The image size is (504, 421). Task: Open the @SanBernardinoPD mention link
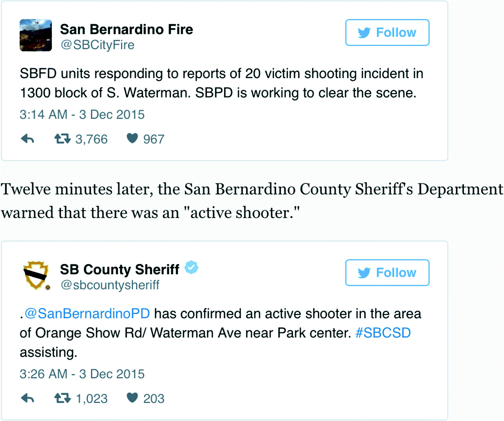87,314
